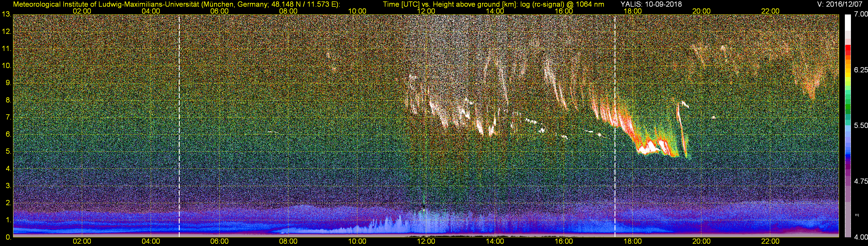Click the 18:00 label on the bottom time axis
Image resolution: width=868 pixels, height=246 pixels.
click(x=632, y=242)
